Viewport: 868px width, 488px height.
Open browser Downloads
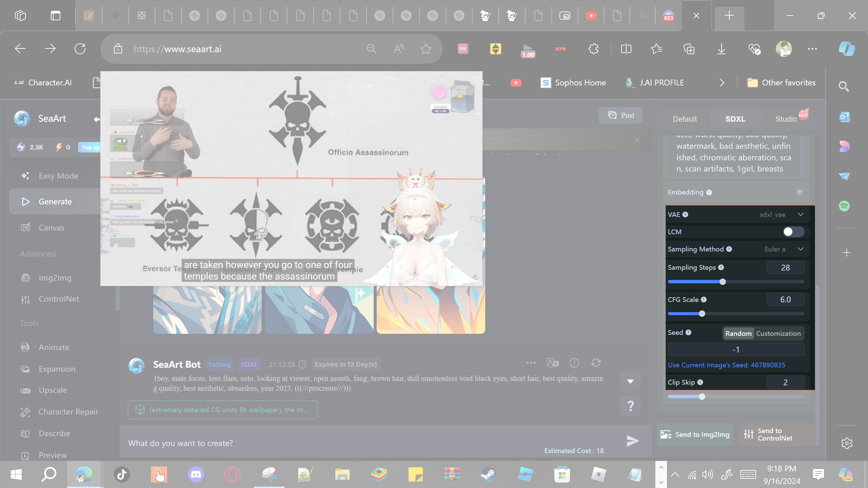click(722, 49)
